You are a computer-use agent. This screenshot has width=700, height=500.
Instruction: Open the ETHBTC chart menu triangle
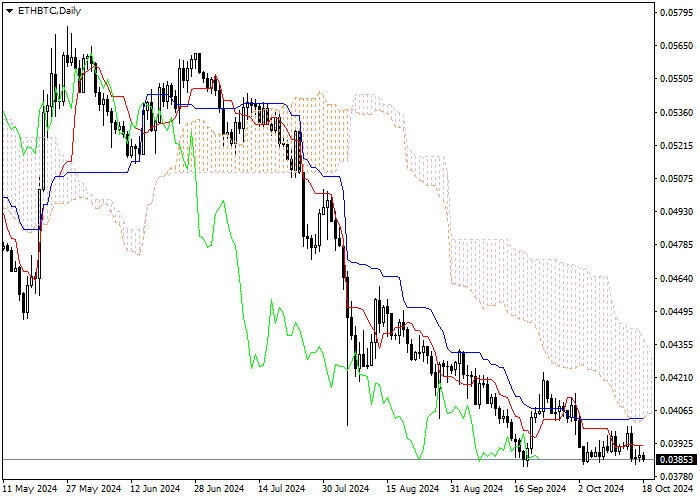coord(9,11)
